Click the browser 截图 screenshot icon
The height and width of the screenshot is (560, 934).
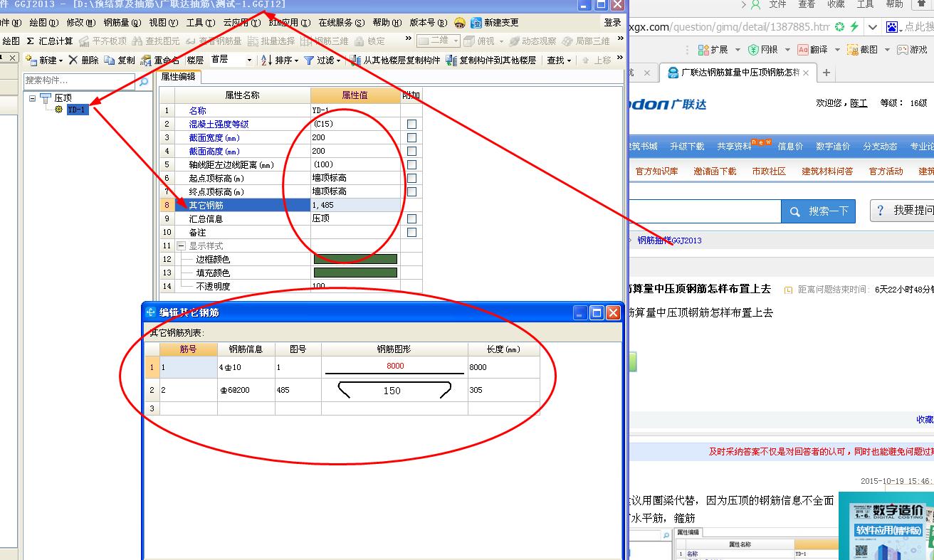pyautogui.click(x=853, y=49)
